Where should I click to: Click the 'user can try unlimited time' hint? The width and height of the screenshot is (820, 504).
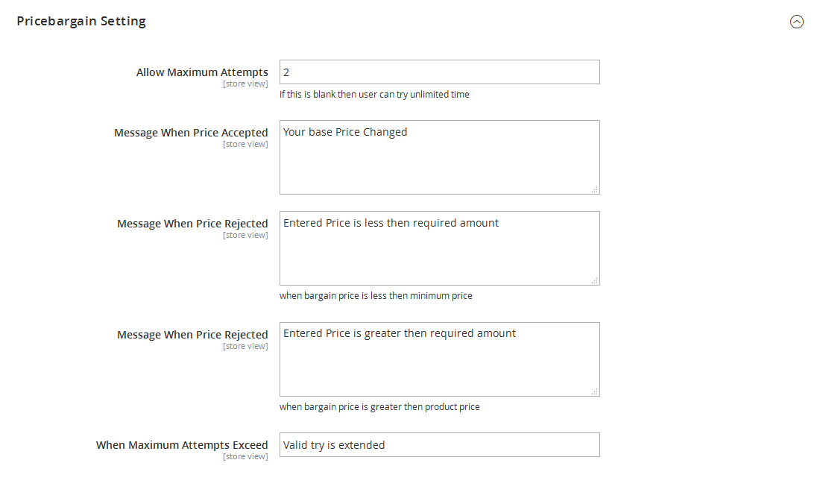point(374,95)
